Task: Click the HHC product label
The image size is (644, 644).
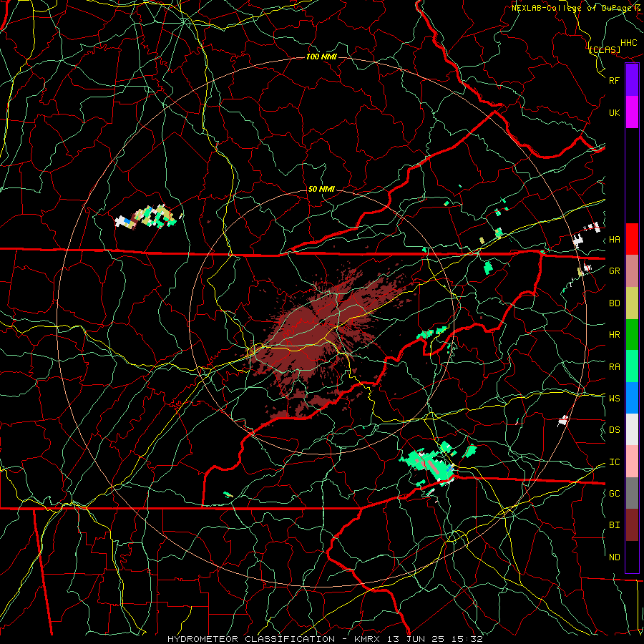Action: point(629,43)
